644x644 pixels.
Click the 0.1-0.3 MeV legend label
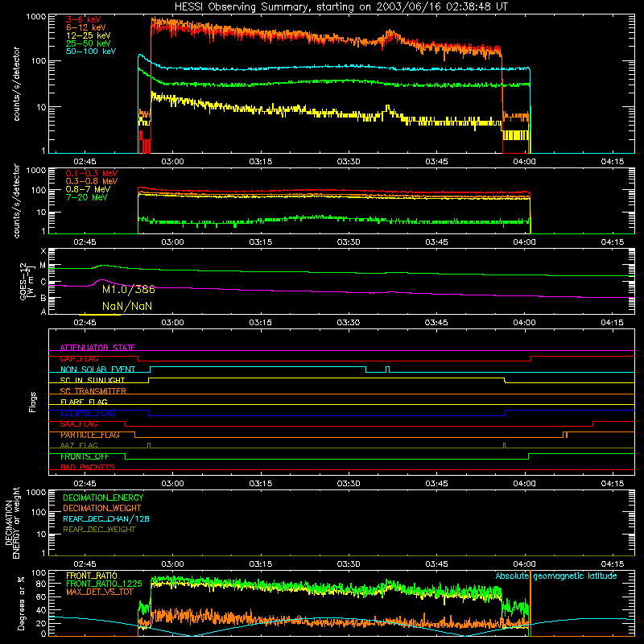tap(92, 173)
